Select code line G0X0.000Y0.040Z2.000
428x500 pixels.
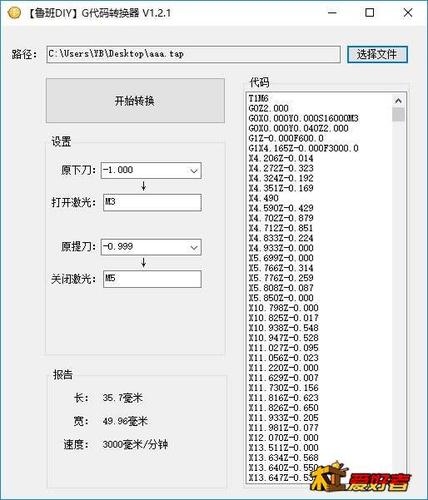[298, 128]
